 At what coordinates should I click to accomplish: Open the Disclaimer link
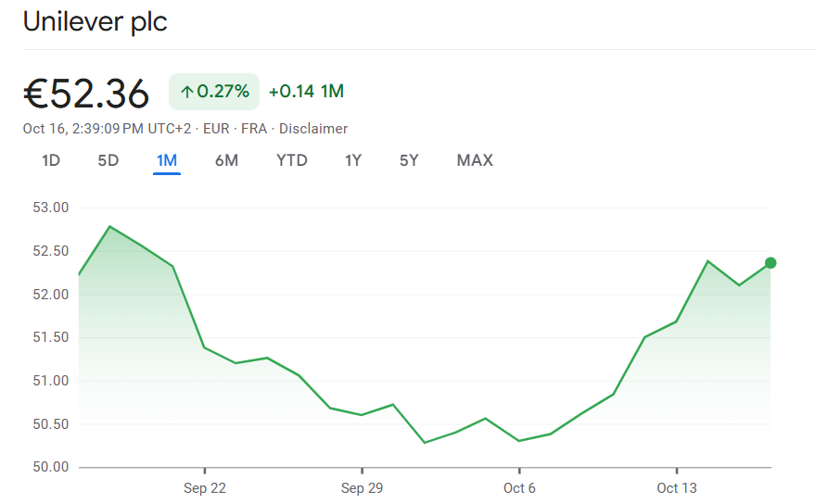313,129
